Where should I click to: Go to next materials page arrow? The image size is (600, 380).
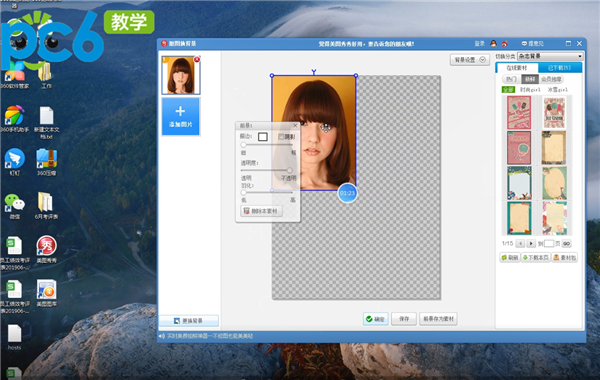click(531, 243)
